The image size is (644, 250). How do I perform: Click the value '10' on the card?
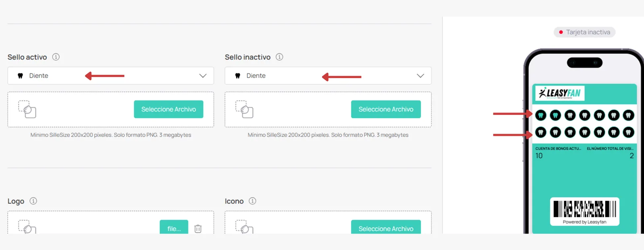click(539, 156)
